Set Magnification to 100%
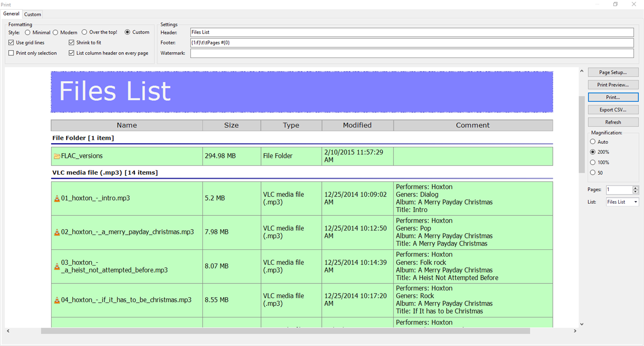644x346 pixels. click(x=593, y=162)
